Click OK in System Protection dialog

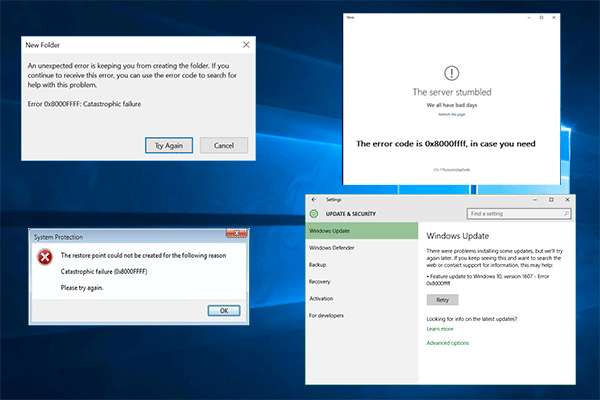[224, 311]
